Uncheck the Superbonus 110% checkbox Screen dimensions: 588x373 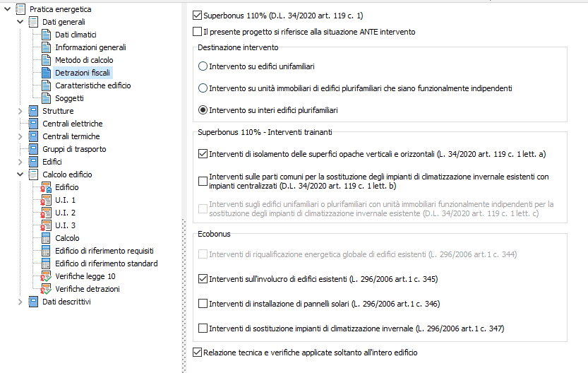click(197, 16)
